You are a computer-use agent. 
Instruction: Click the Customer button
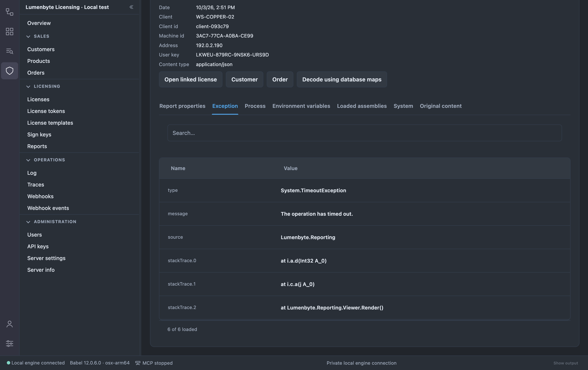244,79
